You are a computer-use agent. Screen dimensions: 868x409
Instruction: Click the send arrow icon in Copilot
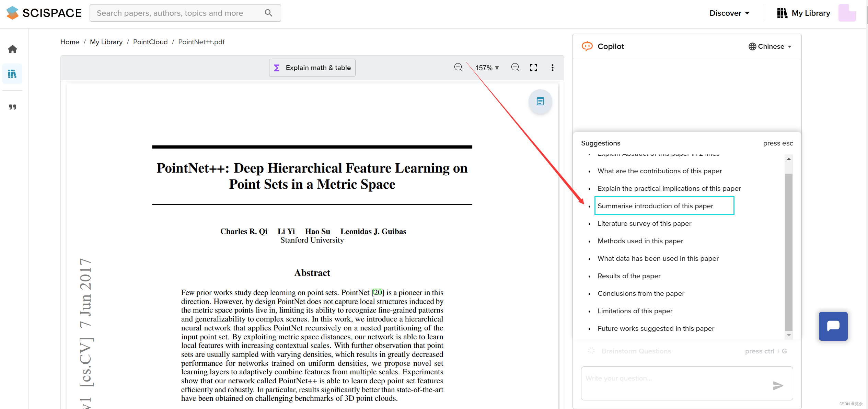click(x=778, y=385)
